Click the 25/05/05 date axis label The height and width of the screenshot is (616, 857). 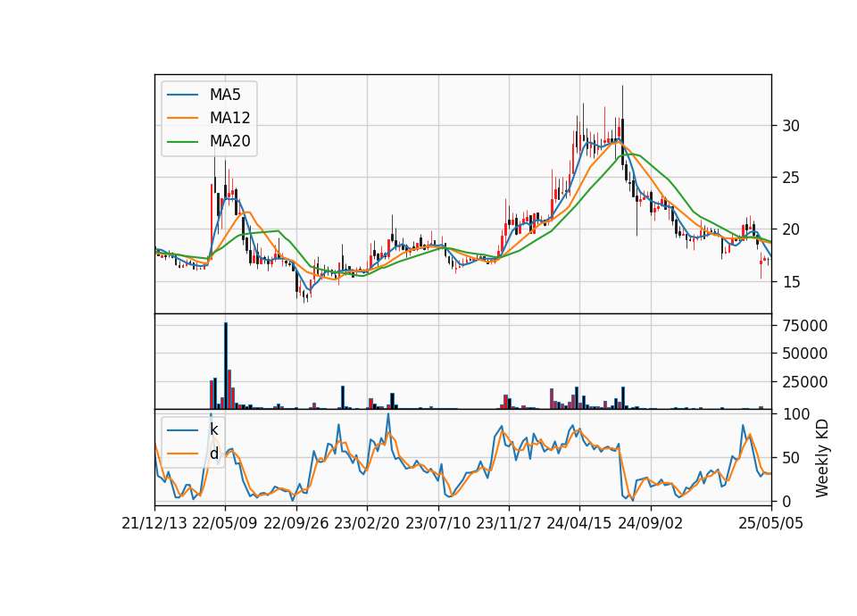[770, 523]
